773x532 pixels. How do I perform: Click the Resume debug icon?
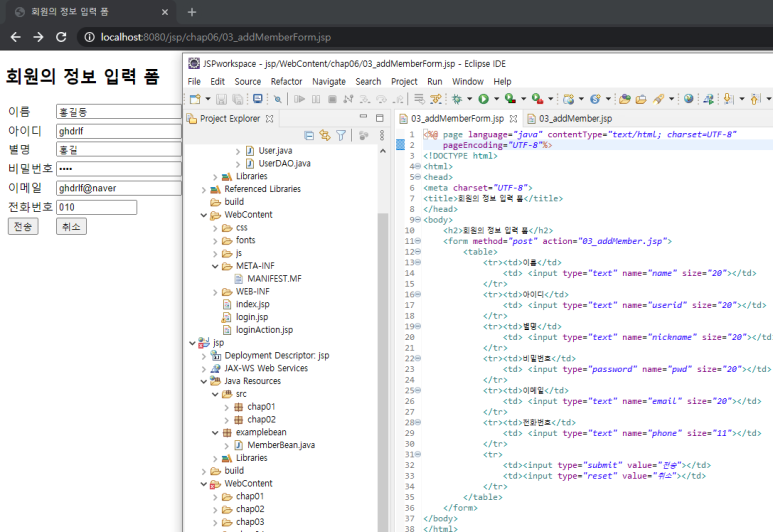pos(299,99)
